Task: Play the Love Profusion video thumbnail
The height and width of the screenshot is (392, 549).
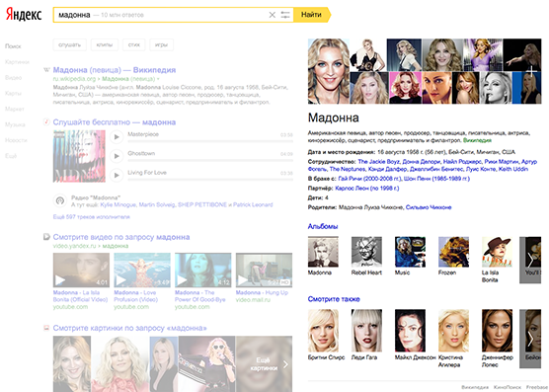Action: pyautogui.click(x=142, y=271)
